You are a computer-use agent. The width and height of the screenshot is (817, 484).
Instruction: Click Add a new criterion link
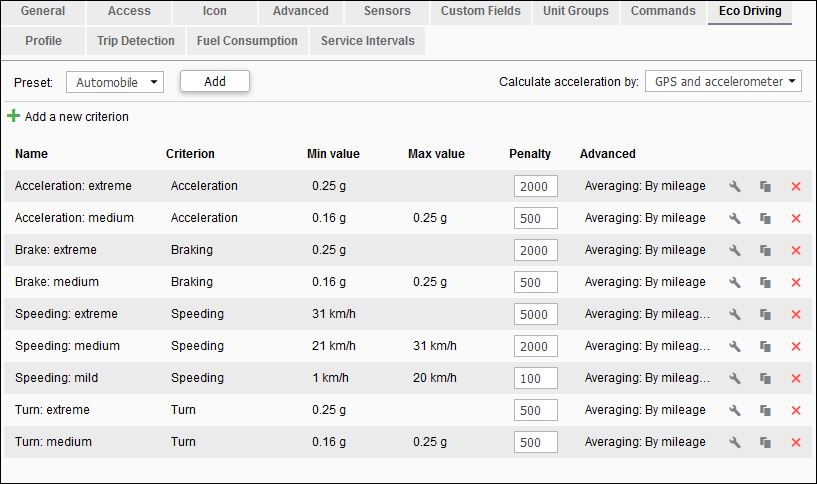pyautogui.click(x=77, y=117)
